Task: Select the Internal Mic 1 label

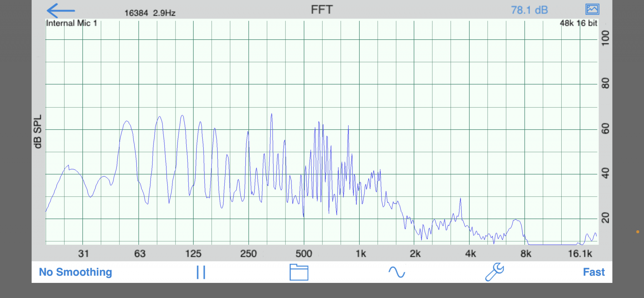Action: tap(71, 23)
